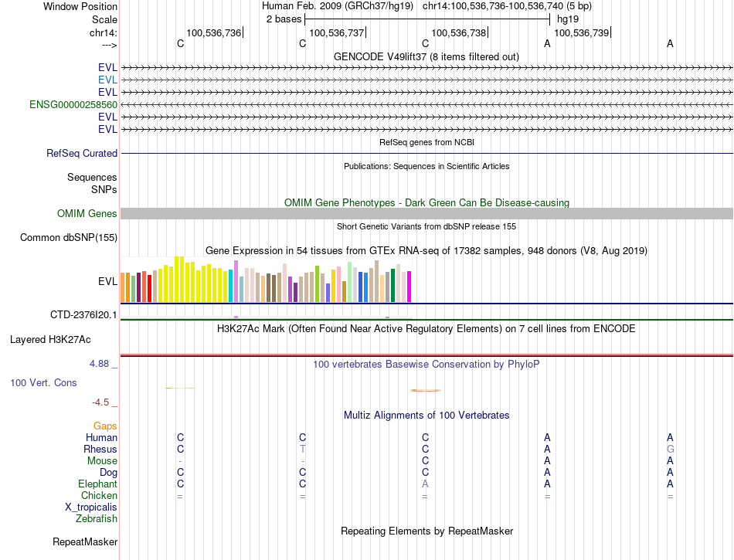Click the RepeatMasker track label
The image size is (734, 560).
(x=85, y=542)
